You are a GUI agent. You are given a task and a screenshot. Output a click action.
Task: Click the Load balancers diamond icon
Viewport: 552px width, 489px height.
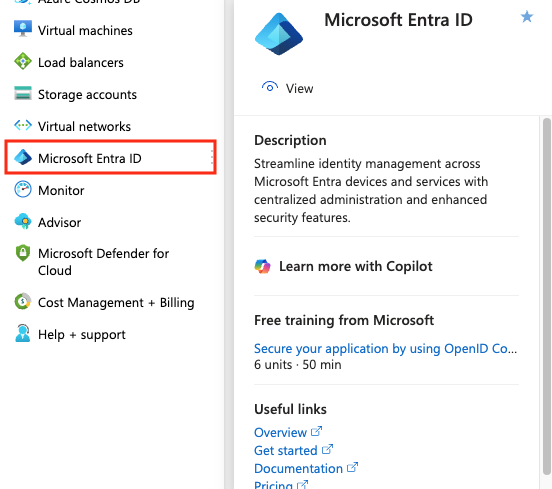point(23,61)
